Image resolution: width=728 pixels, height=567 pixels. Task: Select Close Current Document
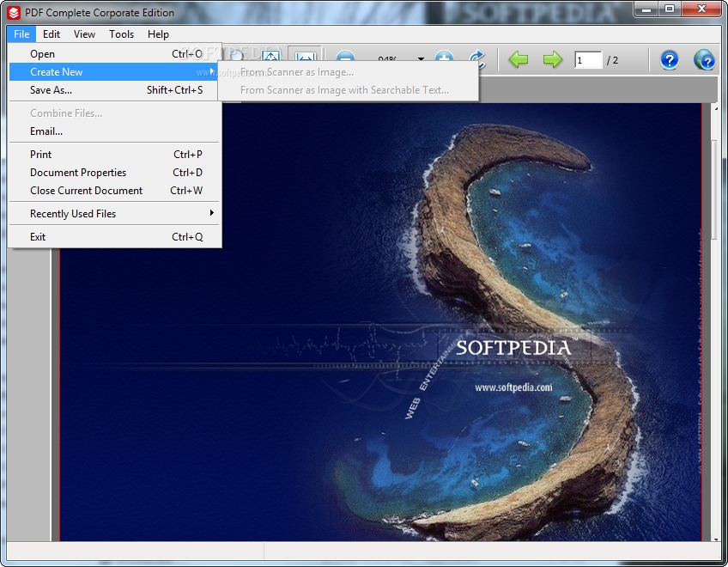click(x=114, y=191)
